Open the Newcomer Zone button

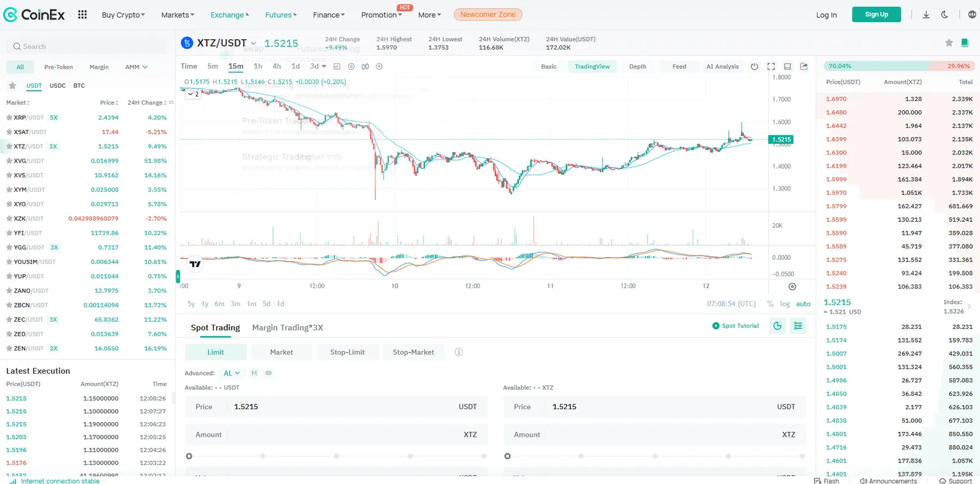click(488, 15)
